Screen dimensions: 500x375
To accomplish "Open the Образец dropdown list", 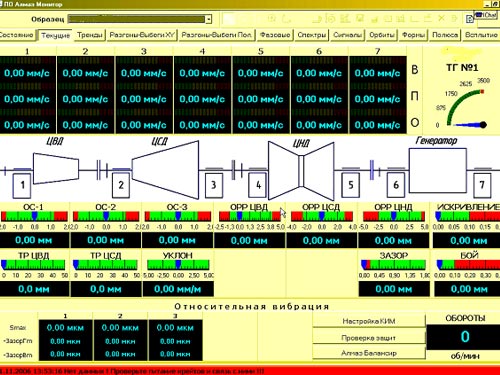I will pyautogui.click(x=208, y=19).
